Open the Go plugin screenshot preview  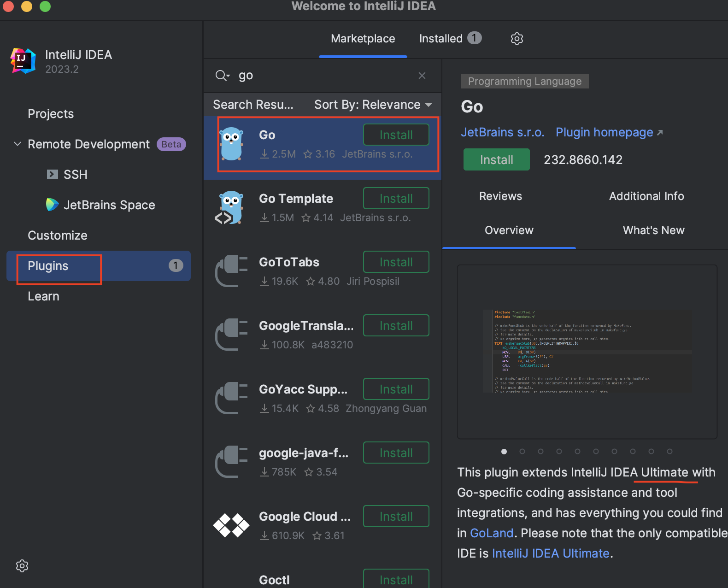587,352
